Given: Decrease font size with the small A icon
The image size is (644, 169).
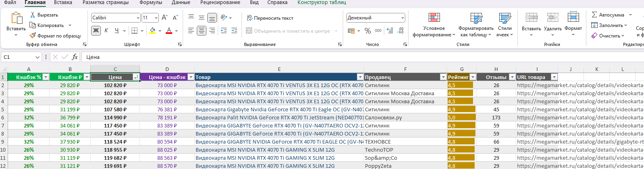Looking at the screenshot, I should click(175, 18).
